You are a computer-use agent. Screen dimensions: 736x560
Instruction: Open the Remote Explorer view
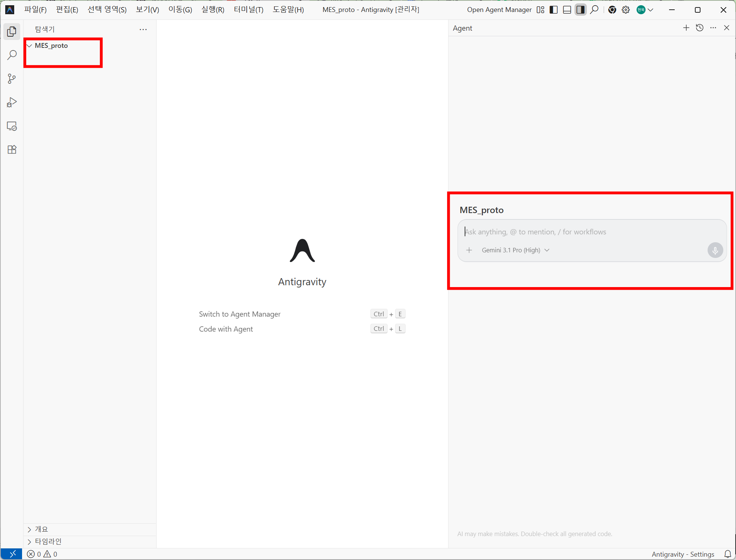tap(12, 126)
